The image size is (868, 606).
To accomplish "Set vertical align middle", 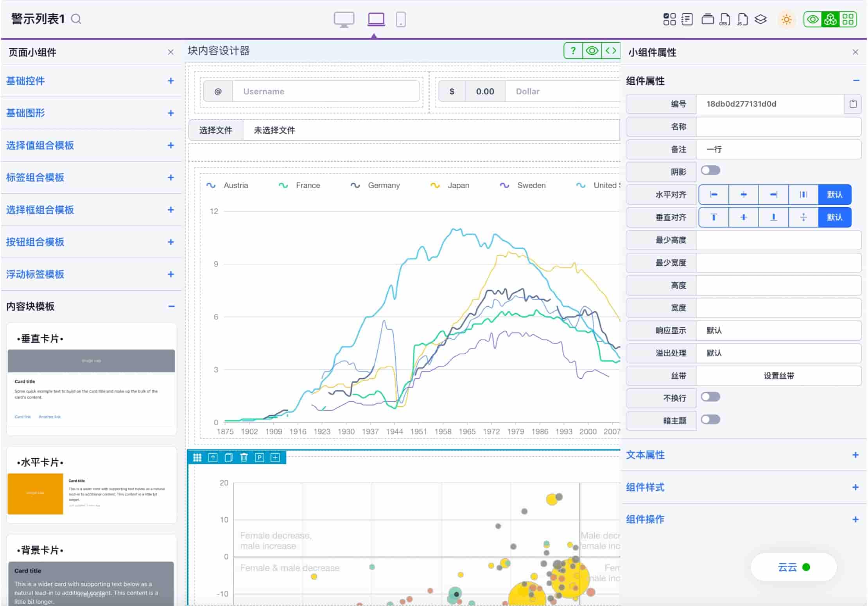I will point(744,217).
